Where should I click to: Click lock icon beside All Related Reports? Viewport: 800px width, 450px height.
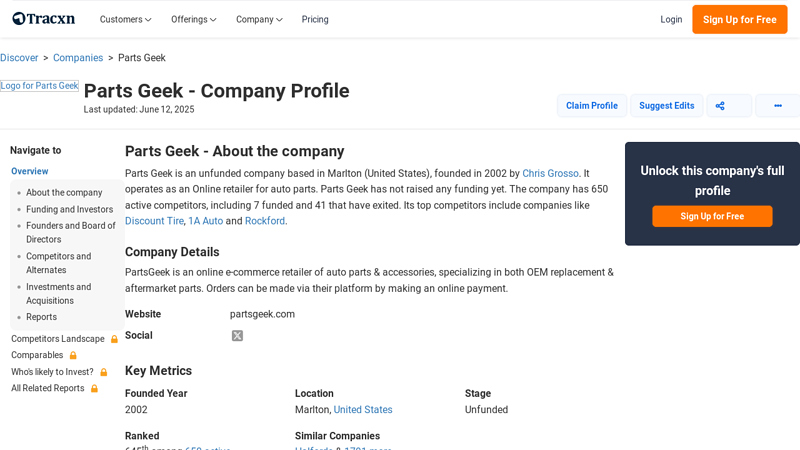pyautogui.click(x=94, y=388)
